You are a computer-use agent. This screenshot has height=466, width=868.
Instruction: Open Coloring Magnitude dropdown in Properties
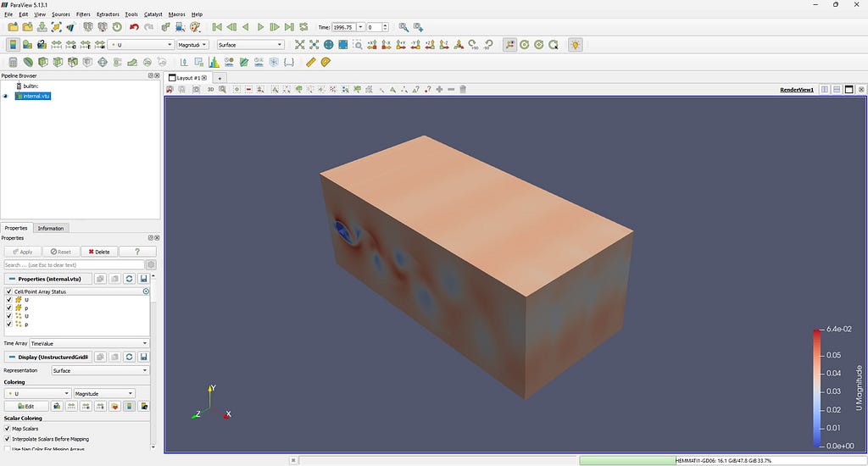pyautogui.click(x=104, y=393)
